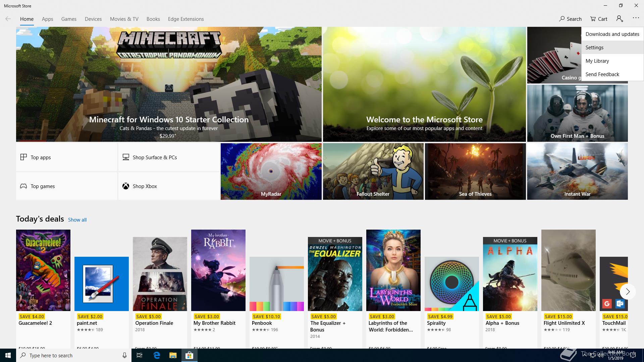Open TouchMail app deal icon

point(614,284)
